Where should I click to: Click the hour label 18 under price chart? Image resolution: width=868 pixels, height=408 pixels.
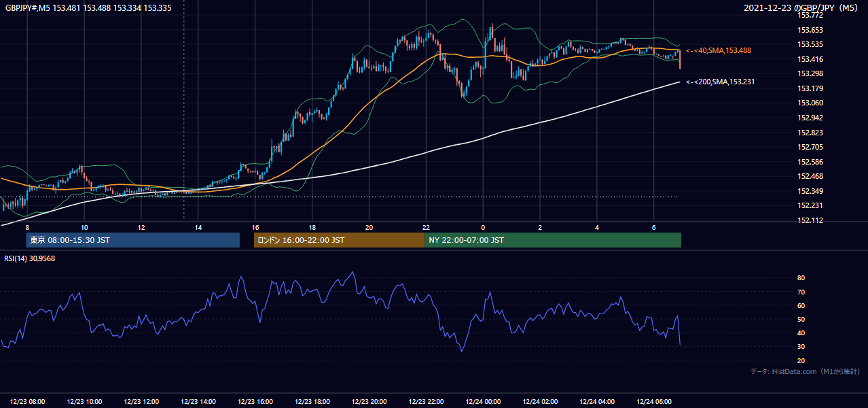pos(312,227)
